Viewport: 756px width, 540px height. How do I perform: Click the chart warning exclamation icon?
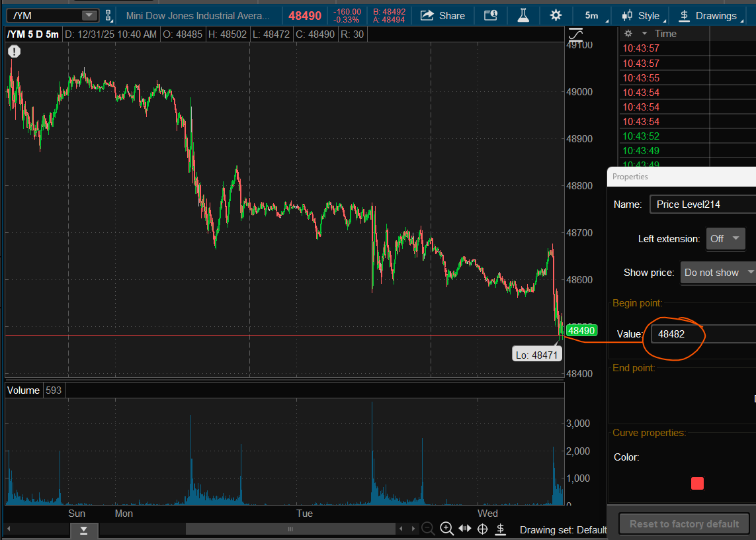[x=14, y=51]
